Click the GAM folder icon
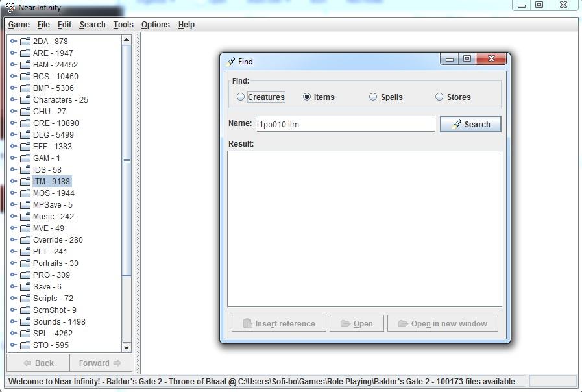 25,158
